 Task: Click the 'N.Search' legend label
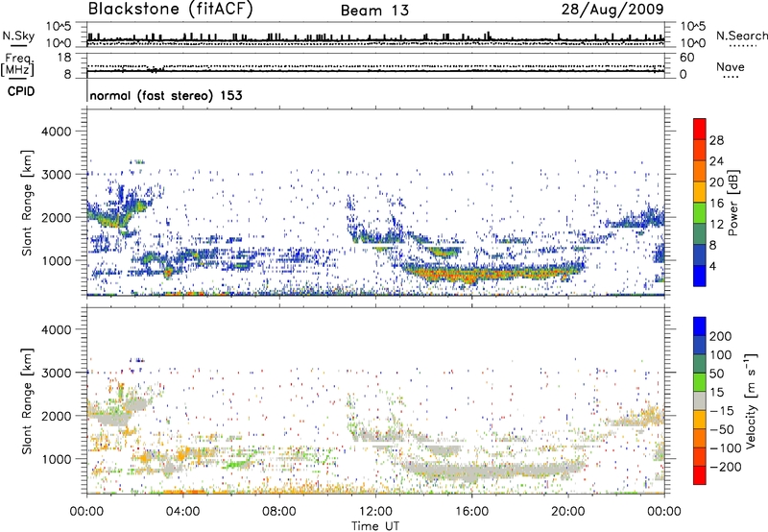point(741,36)
